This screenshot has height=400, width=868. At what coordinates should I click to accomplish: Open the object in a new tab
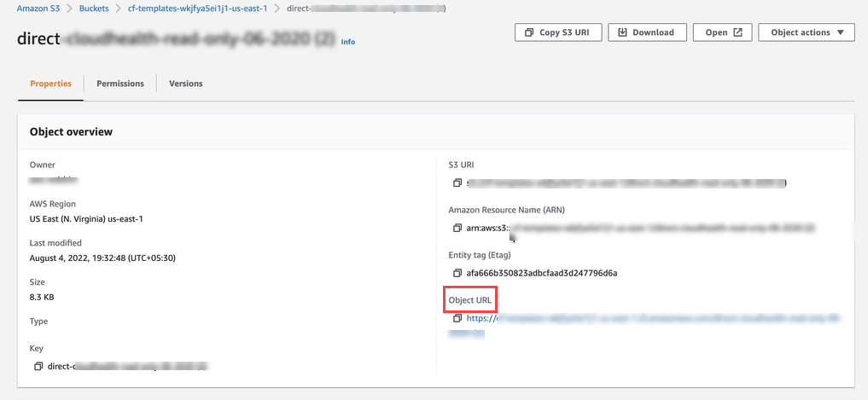(x=722, y=32)
